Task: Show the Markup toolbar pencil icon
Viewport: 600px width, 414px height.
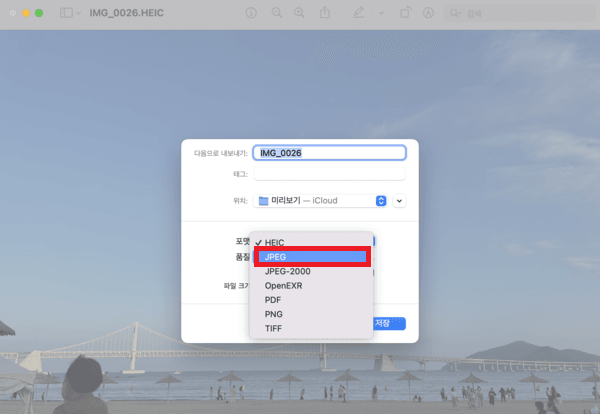Action: (x=359, y=13)
